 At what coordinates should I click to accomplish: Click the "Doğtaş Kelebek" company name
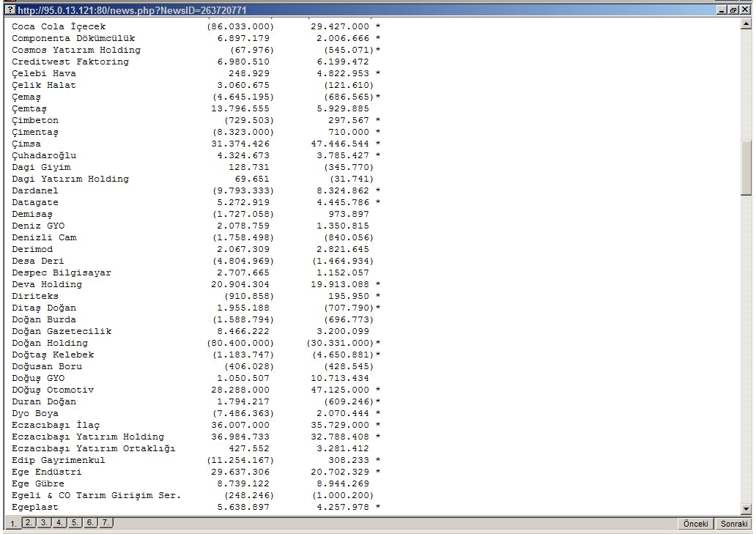coord(53,355)
